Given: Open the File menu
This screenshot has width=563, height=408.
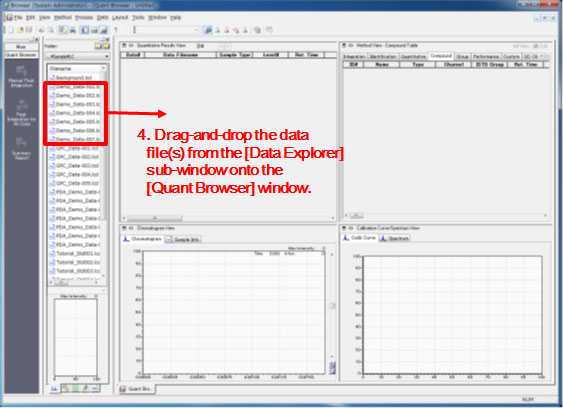Looking at the screenshot, I should [x=18, y=17].
